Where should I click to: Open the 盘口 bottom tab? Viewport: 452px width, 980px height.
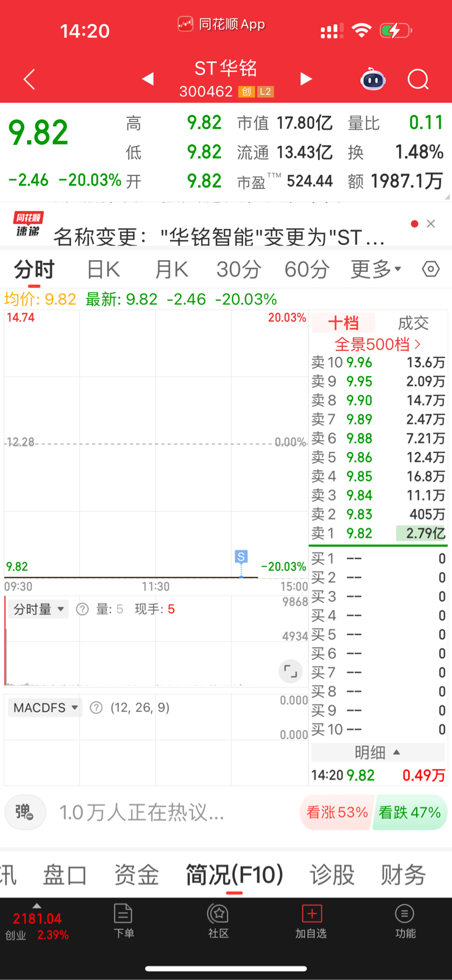[x=65, y=875]
